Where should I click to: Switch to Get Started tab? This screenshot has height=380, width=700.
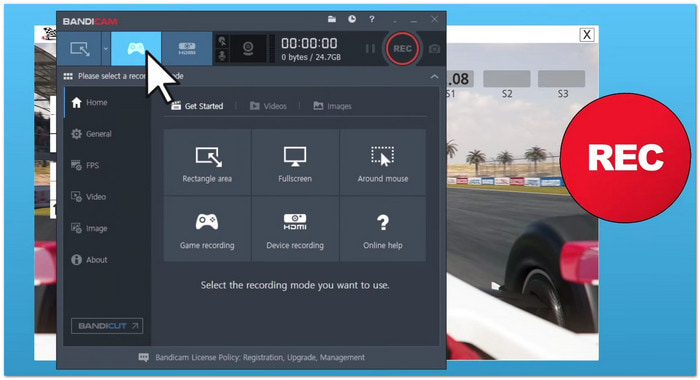[197, 106]
